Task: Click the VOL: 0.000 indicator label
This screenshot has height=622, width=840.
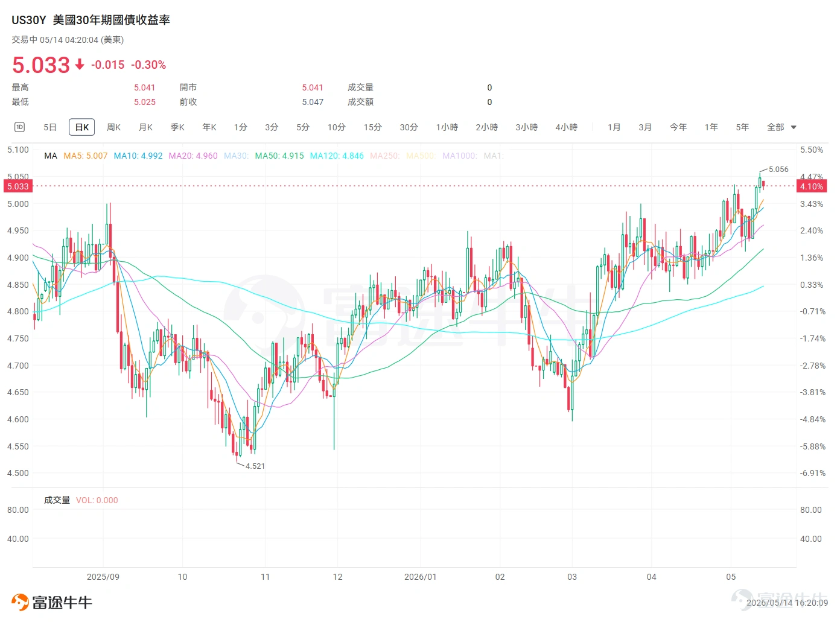Action: click(97, 500)
